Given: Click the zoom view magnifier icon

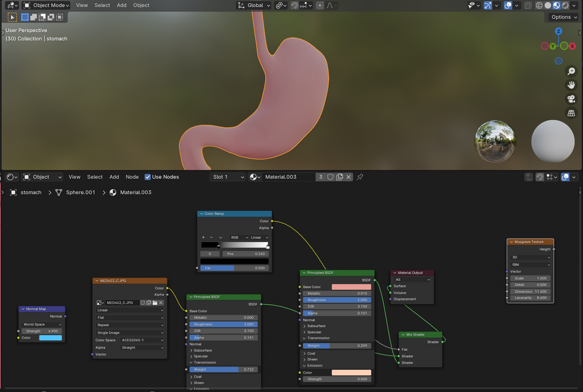Looking at the screenshot, I should (x=571, y=71).
